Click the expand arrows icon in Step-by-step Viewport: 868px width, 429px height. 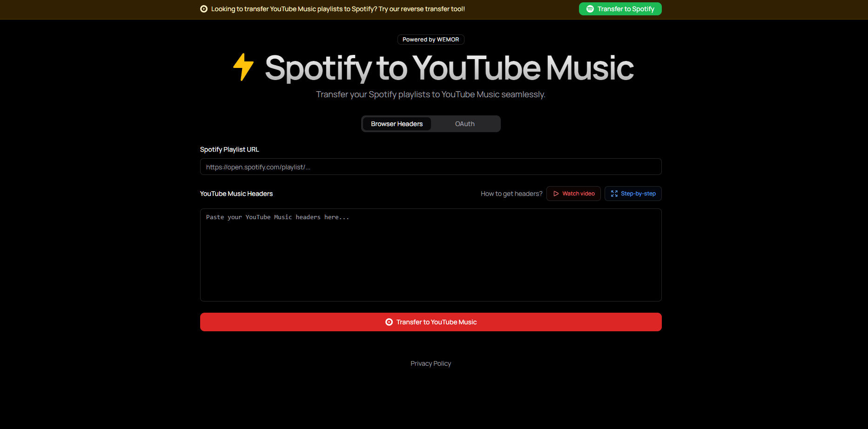pyautogui.click(x=614, y=194)
